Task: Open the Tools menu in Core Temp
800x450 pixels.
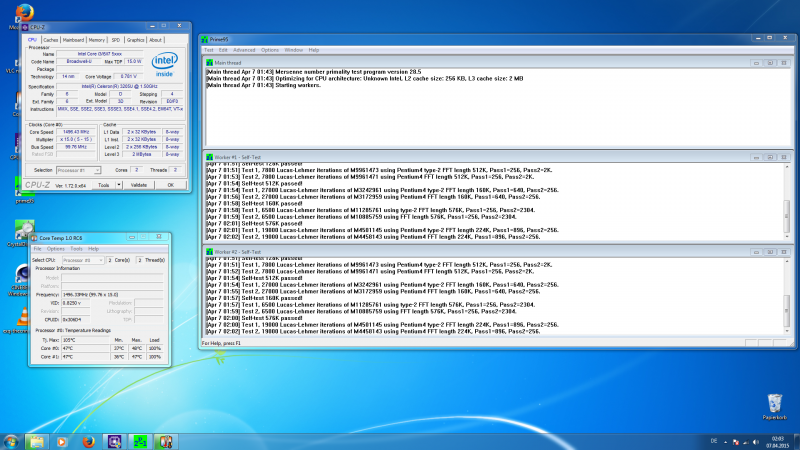Action: pyautogui.click(x=76, y=249)
